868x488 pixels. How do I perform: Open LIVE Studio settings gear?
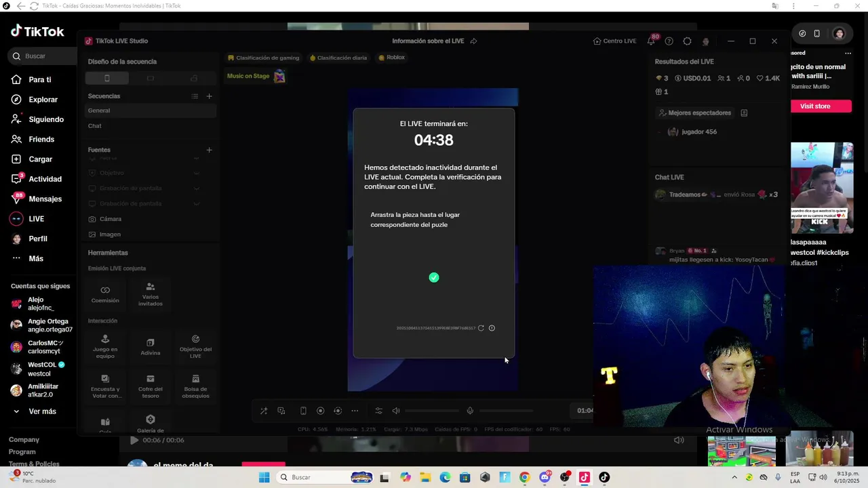click(x=687, y=41)
